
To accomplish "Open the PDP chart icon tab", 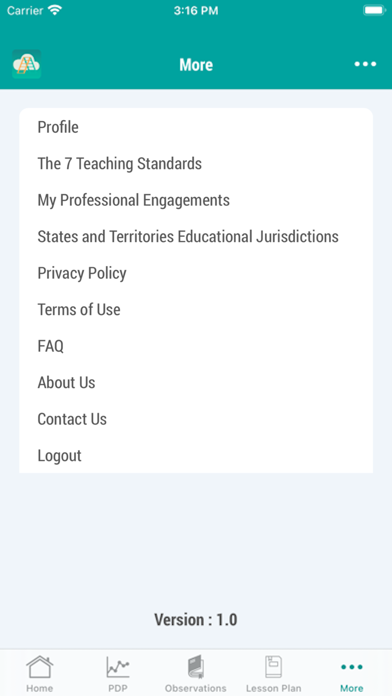I will (x=118, y=667).
